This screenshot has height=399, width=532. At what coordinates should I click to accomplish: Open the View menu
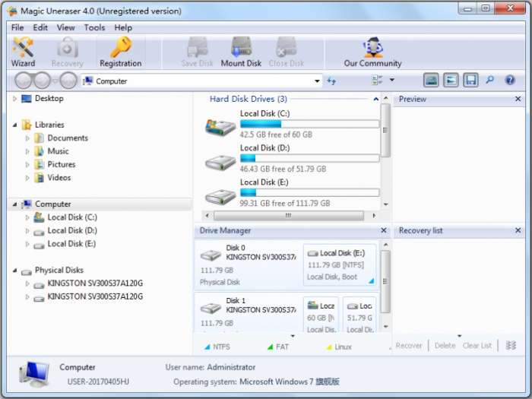[x=65, y=27]
